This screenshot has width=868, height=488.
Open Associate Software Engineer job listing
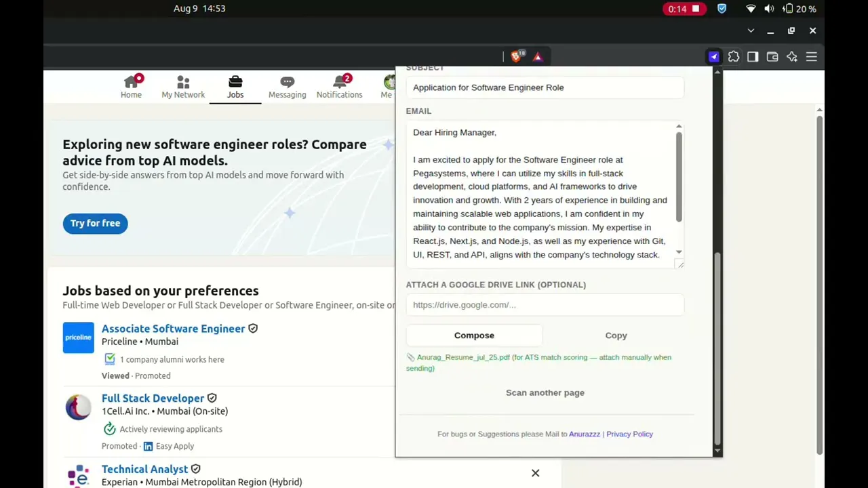(x=173, y=329)
